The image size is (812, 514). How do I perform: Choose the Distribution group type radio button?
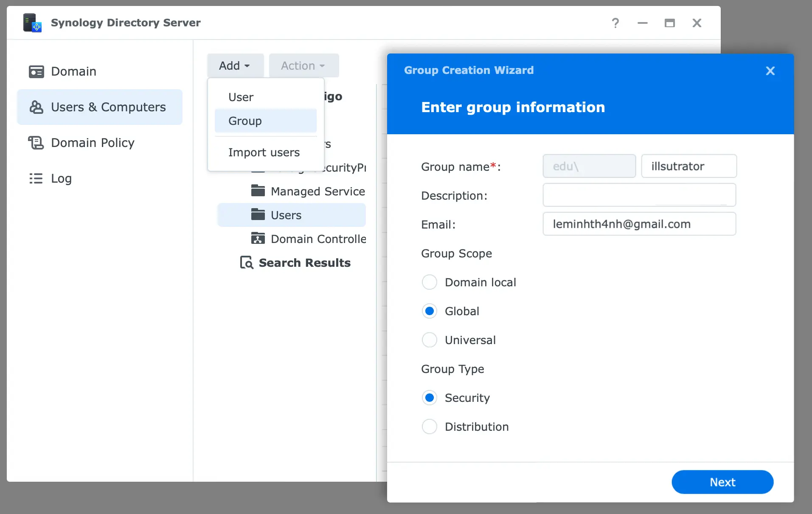click(x=430, y=426)
